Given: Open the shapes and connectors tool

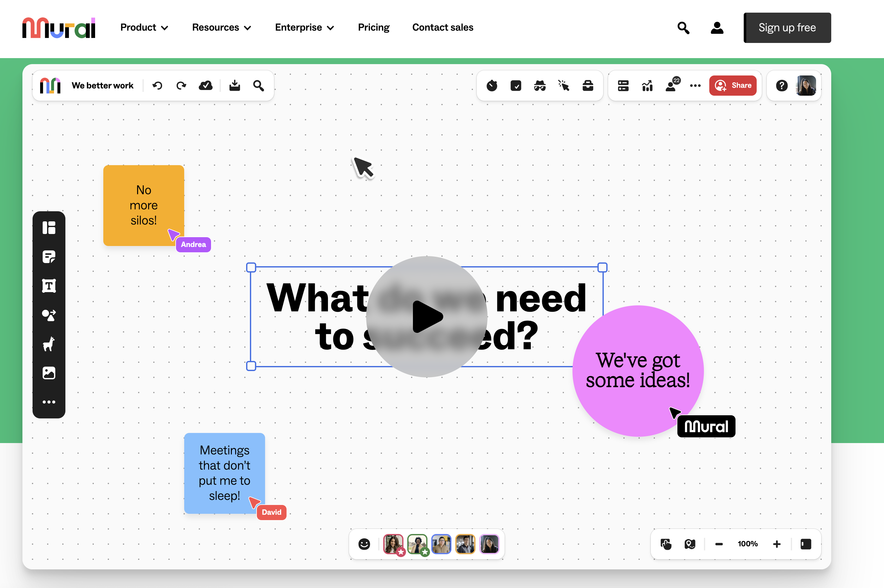Looking at the screenshot, I should [49, 315].
